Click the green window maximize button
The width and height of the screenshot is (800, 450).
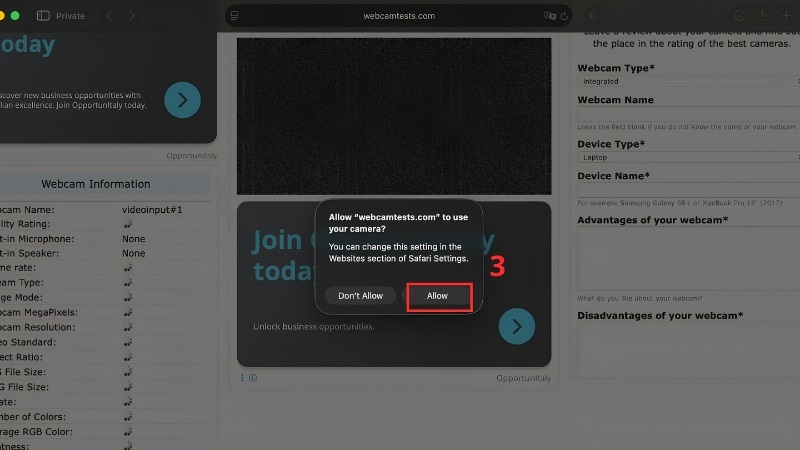(15, 16)
